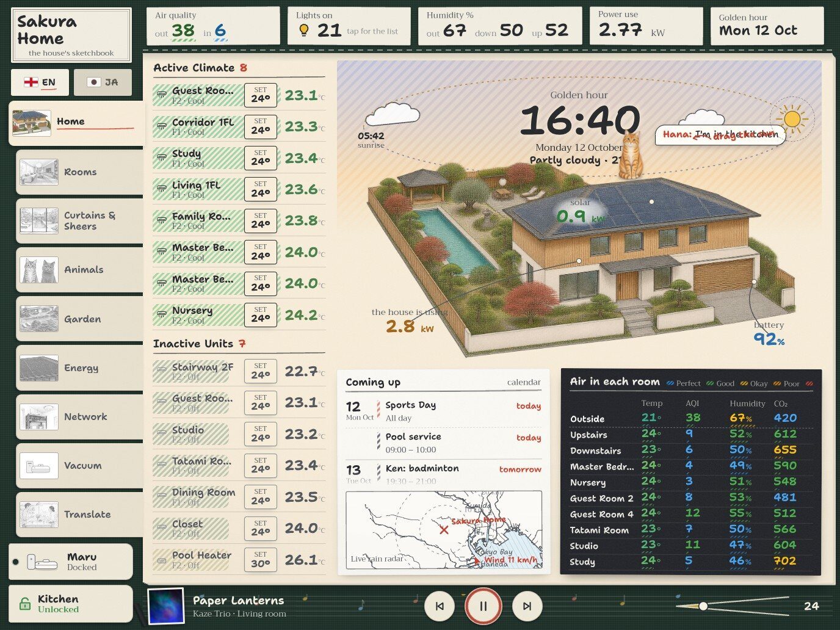Open the Vacuum page thumbnail icon

39,466
